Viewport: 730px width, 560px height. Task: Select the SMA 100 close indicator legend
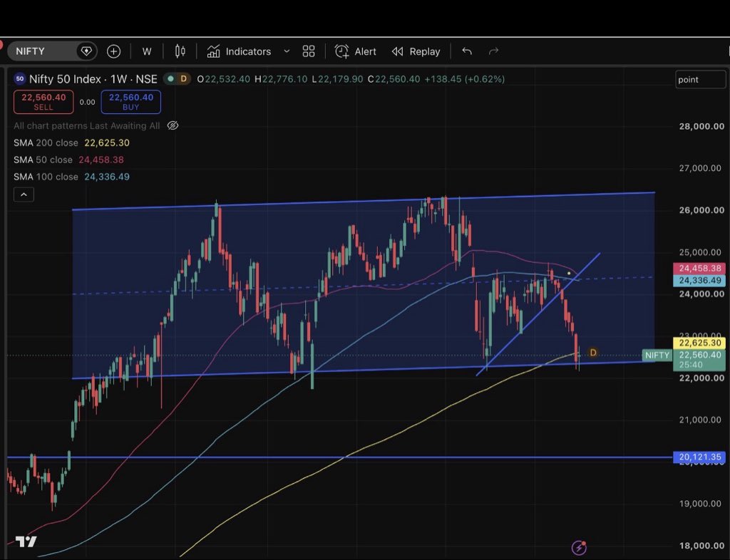point(72,177)
